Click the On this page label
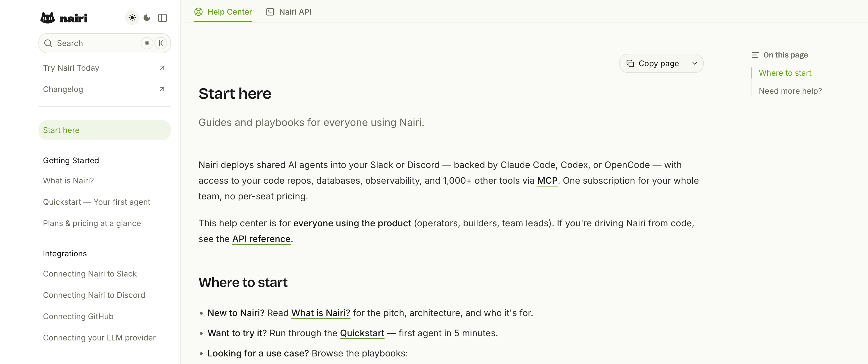The height and width of the screenshot is (364, 868). pyautogui.click(x=785, y=55)
